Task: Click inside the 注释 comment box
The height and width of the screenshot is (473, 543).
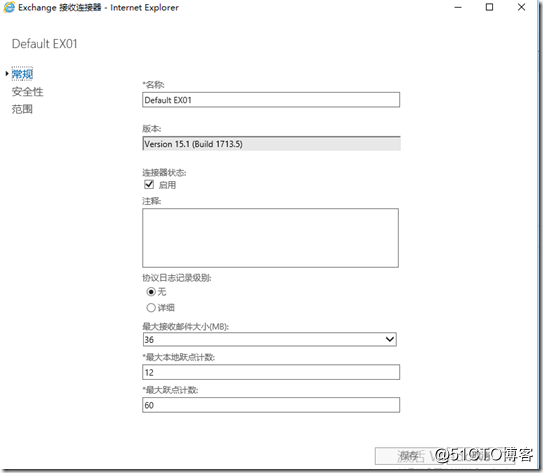Action: (270, 238)
